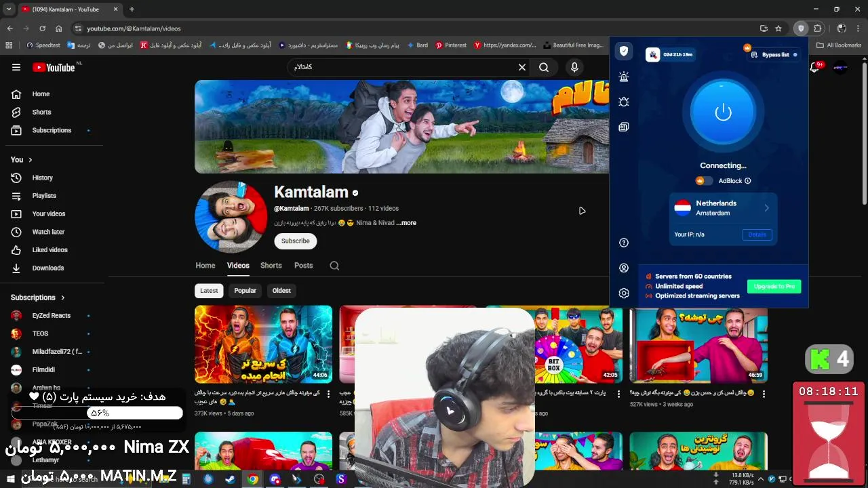The height and width of the screenshot is (488, 868).
Task: Open the tab search dropdown arrow
Action: (x=9, y=9)
